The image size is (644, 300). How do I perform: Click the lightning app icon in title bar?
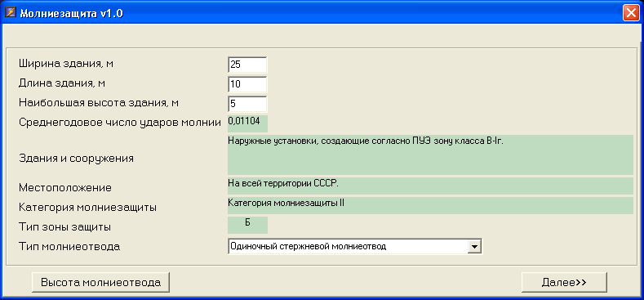[x=10, y=13]
